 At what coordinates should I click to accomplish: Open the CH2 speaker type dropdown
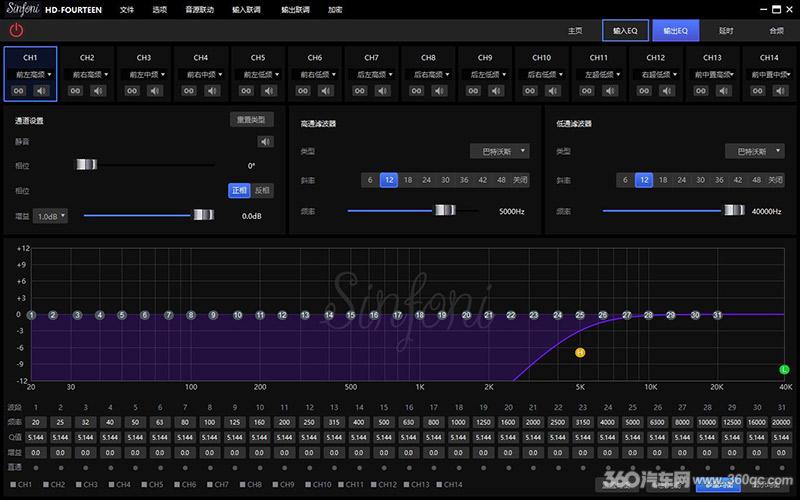tap(90, 74)
